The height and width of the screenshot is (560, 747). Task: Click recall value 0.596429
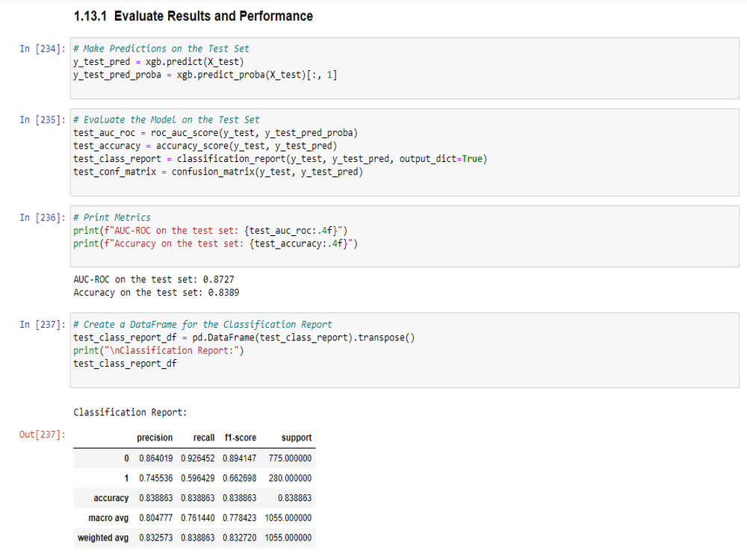tap(198, 478)
